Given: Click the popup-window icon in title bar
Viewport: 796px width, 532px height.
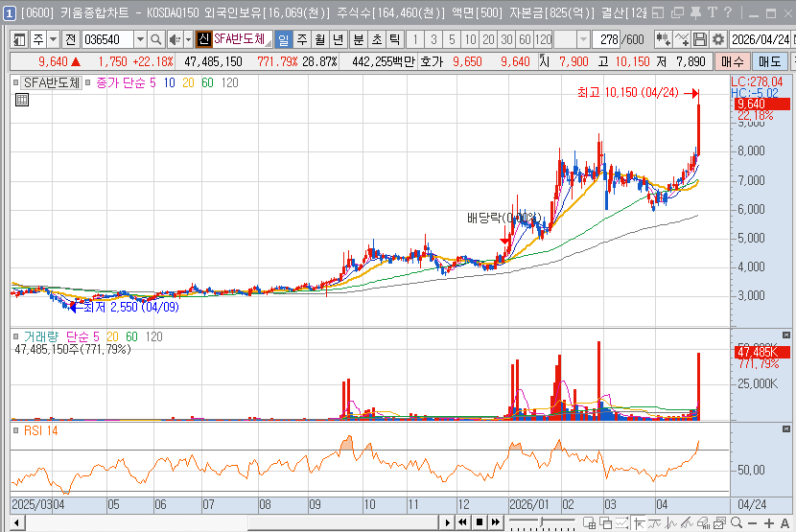Looking at the screenshot, I should point(658,12).
